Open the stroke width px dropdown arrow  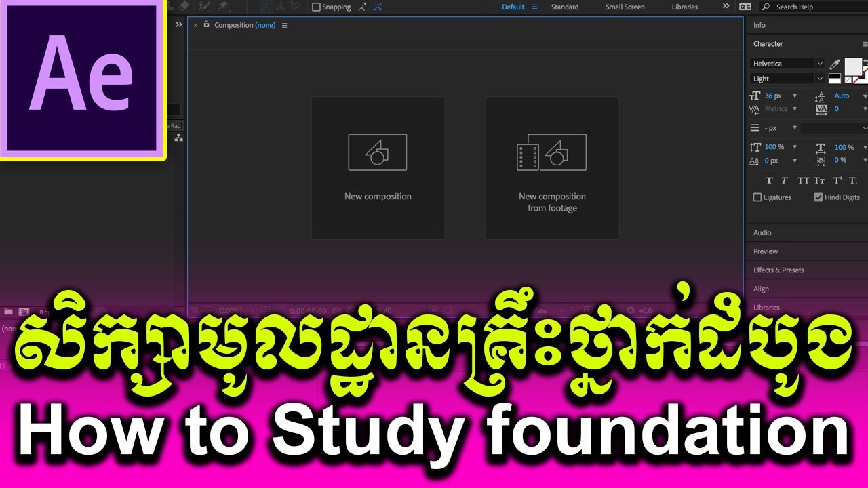[795, 128]
